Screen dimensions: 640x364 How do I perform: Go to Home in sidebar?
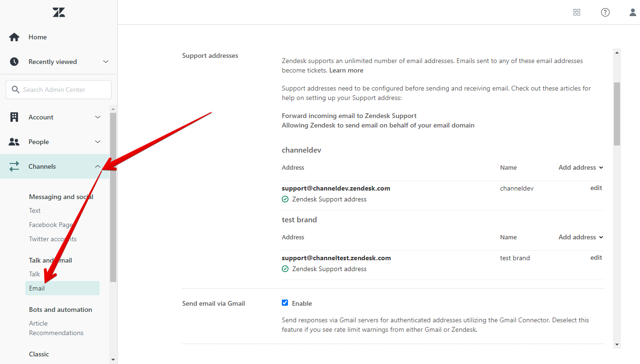(x=37, y=37)
